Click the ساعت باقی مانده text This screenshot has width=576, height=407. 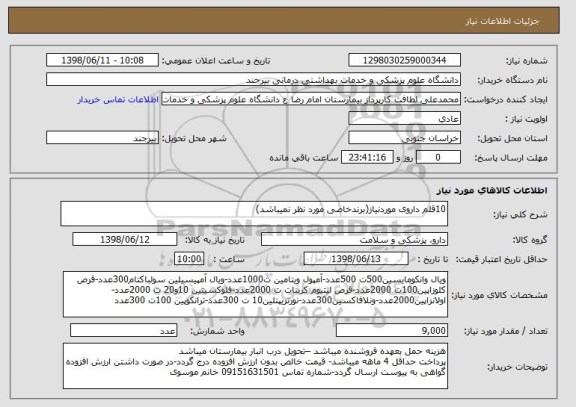(x=304, y=158)
